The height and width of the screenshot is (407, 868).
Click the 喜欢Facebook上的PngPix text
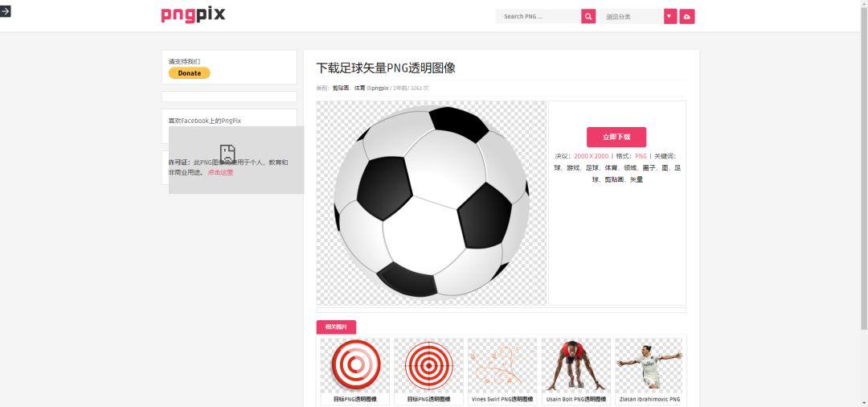click(x=205, y=120)
